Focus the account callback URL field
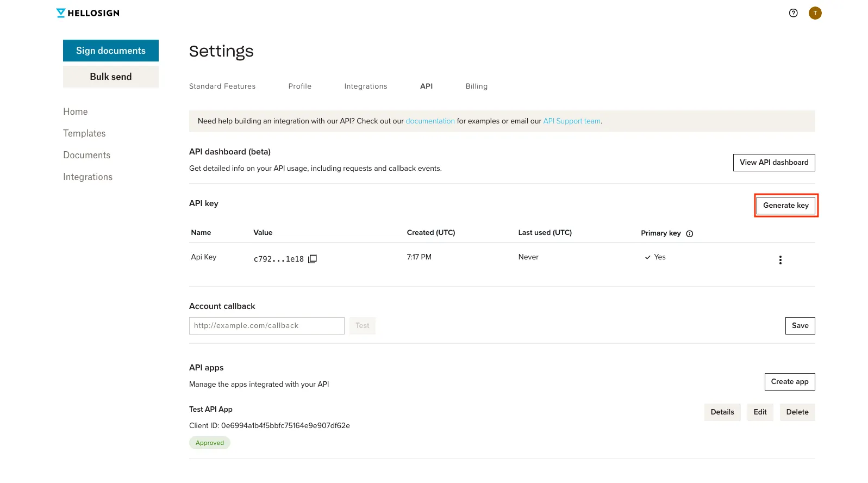 coord(267,326)
